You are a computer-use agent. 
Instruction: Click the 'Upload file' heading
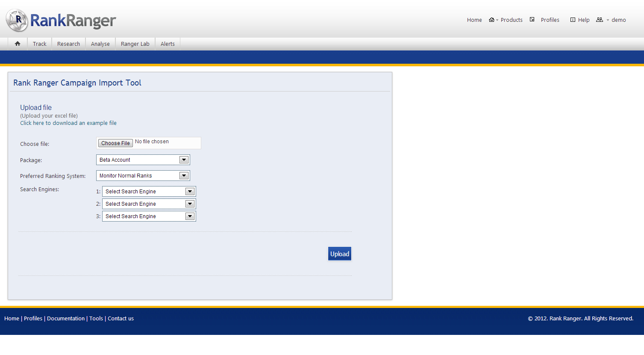[36, 107]
